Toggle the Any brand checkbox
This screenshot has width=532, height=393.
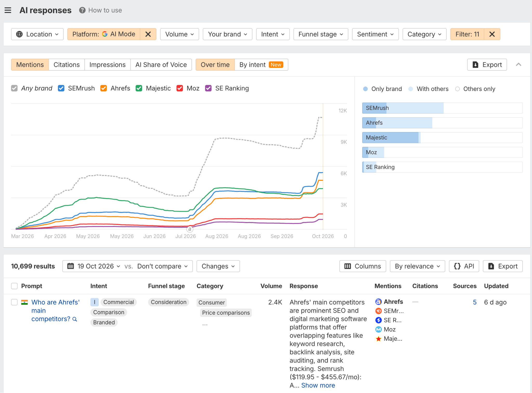pos(14,88)
